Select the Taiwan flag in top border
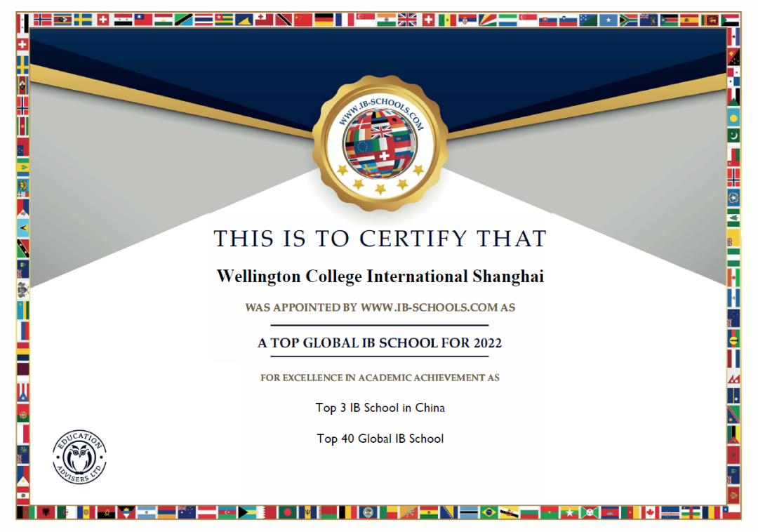The image size is (758, 532). 143,20
